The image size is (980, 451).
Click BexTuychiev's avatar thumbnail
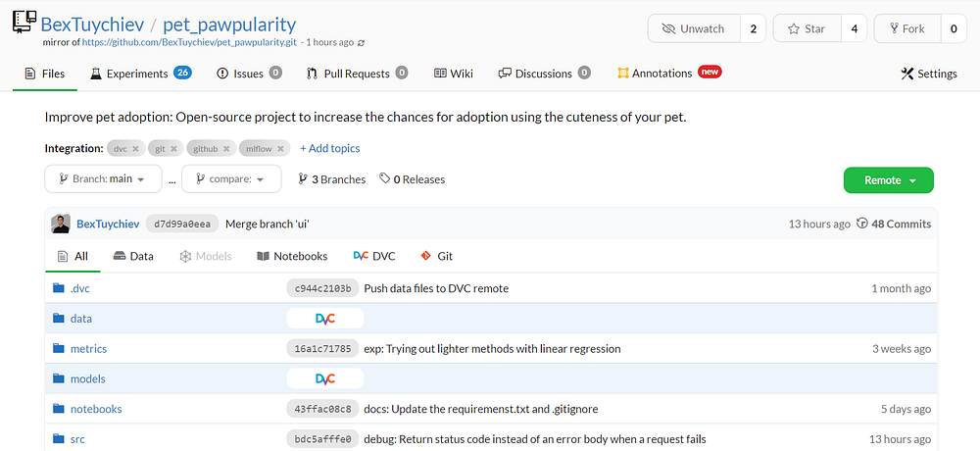[61, 224]
